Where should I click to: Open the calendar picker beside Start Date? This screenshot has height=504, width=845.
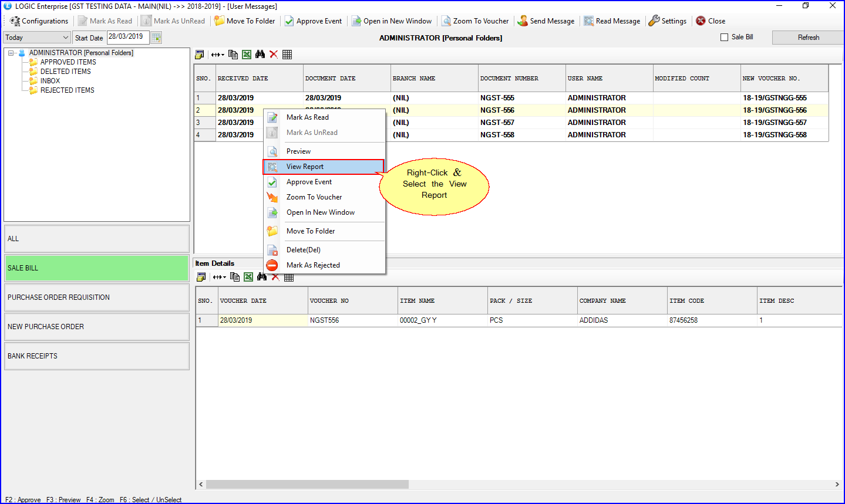click(156, 38)
